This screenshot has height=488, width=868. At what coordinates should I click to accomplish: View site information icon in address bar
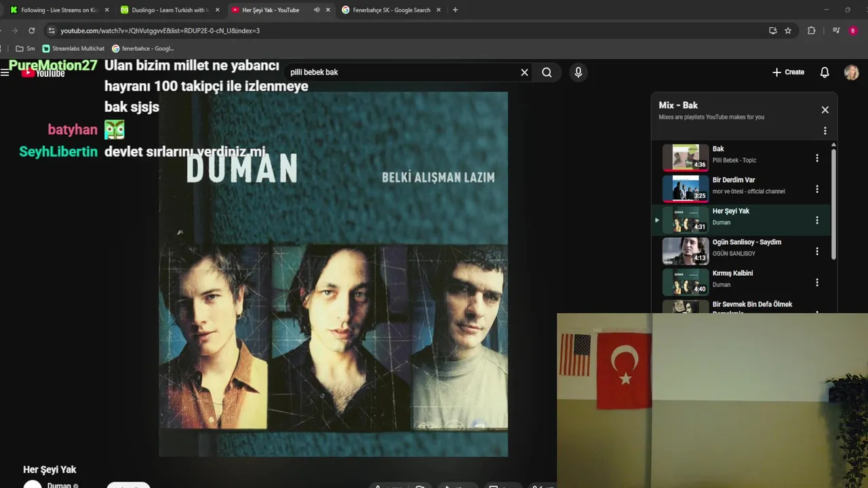coord(51,30)
